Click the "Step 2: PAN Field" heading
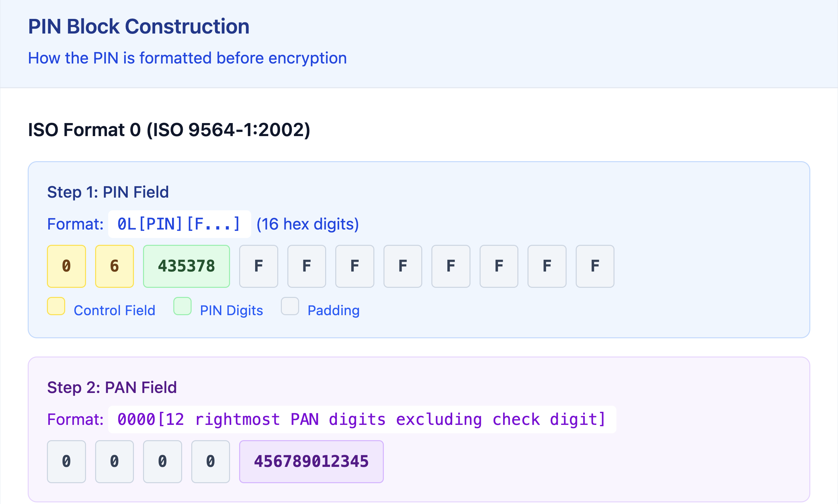The image size is (838, 504). point(112,387)
